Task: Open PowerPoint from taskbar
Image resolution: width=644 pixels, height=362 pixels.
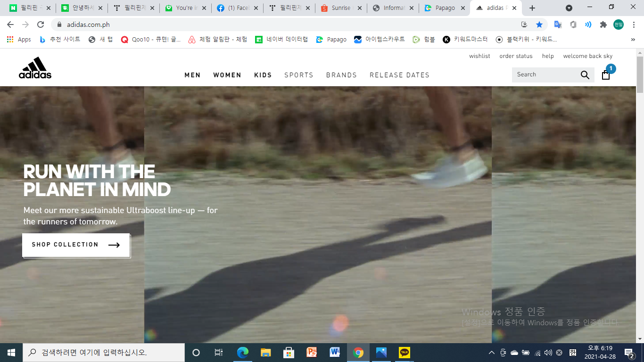Action: pos(312,353)
